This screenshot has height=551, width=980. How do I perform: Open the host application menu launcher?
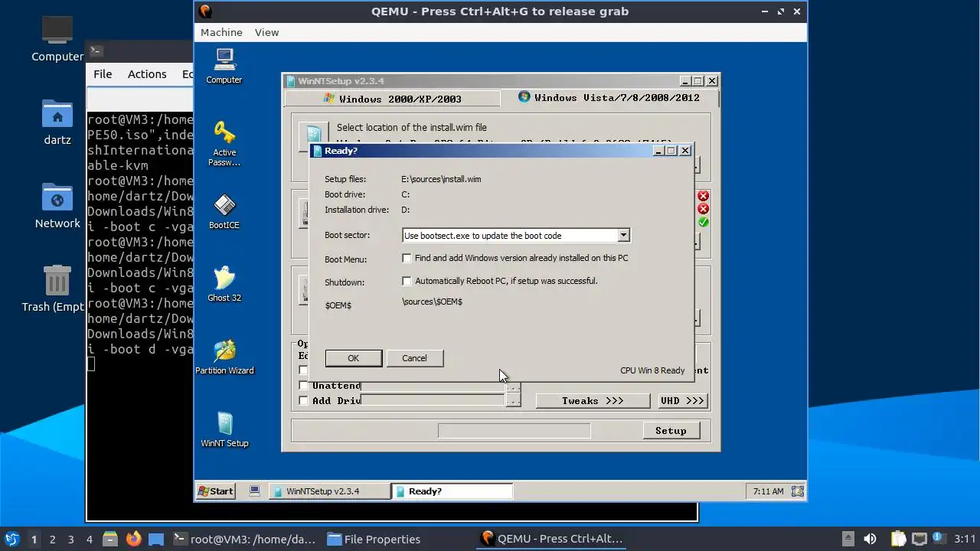11,539
